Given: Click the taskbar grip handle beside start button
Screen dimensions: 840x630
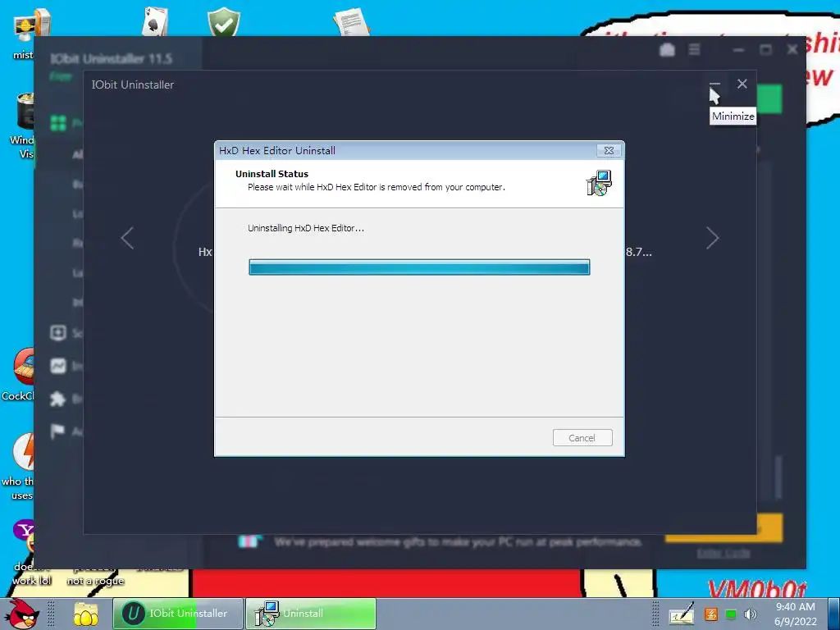Looking at the screenshot, I should click(x=51, y=614).
